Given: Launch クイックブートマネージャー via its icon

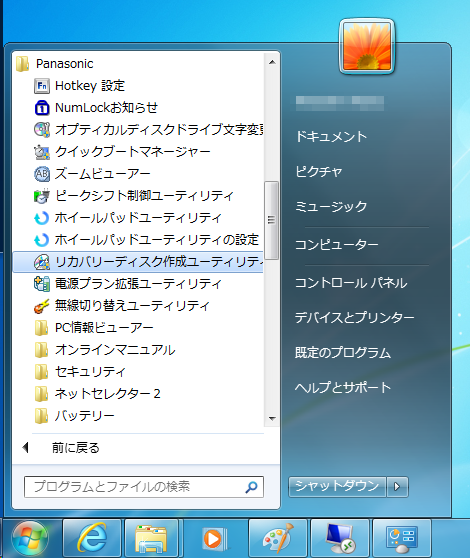Looking at the screenshot, I should pyautogui.click(x=42, y=152).
